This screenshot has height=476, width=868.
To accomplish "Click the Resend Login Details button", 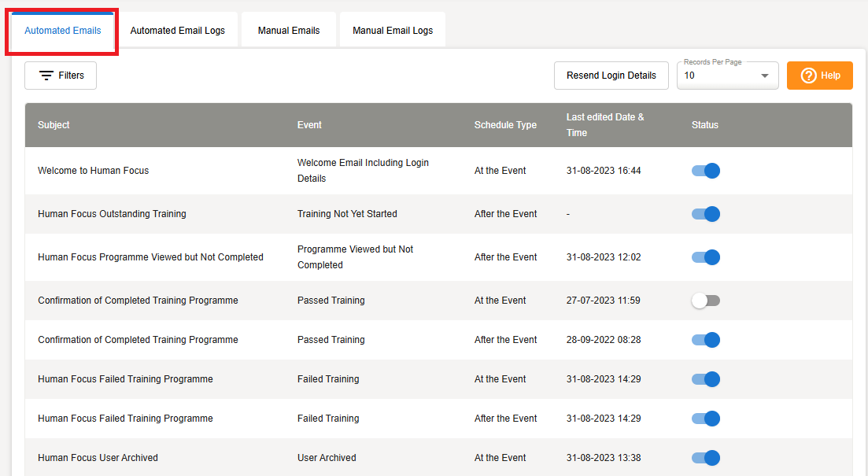I will [x=611, y=76].
